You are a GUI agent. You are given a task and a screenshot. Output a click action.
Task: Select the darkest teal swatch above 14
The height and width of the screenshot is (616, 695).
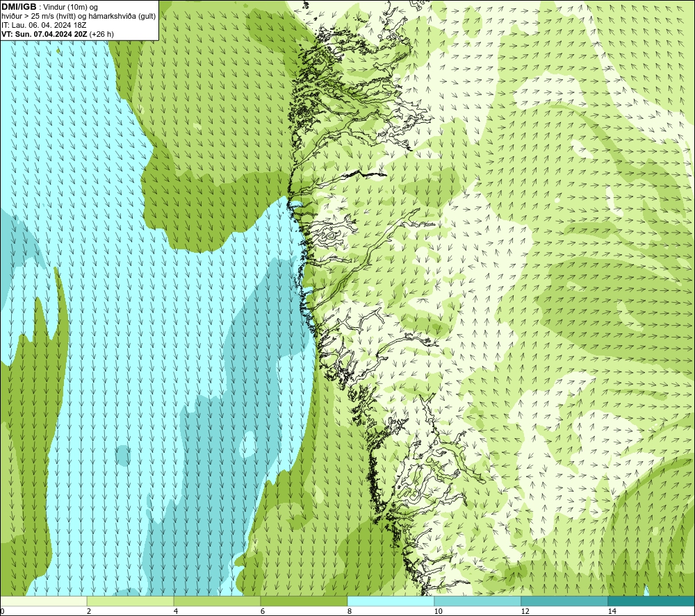(651, 601)
